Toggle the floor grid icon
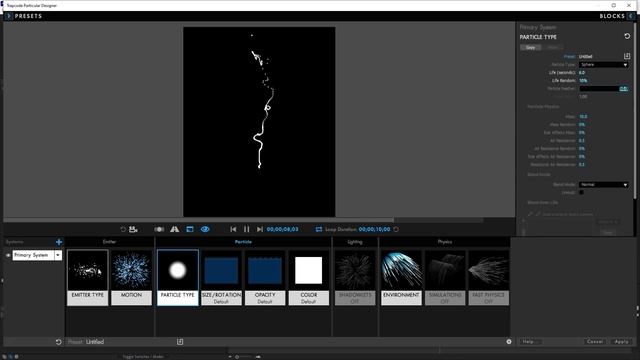Viewport: 640px width, 360px height. click(175, 229)
